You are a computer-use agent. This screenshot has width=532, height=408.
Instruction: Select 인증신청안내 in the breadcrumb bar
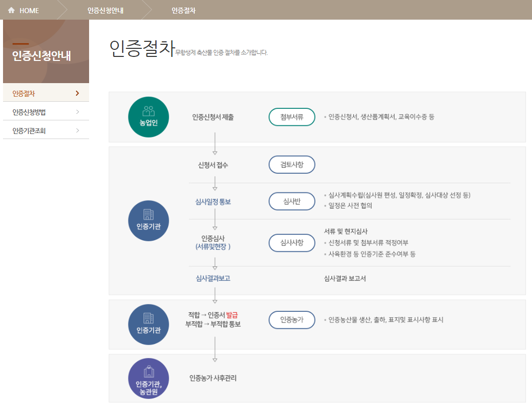coord(106,11)
